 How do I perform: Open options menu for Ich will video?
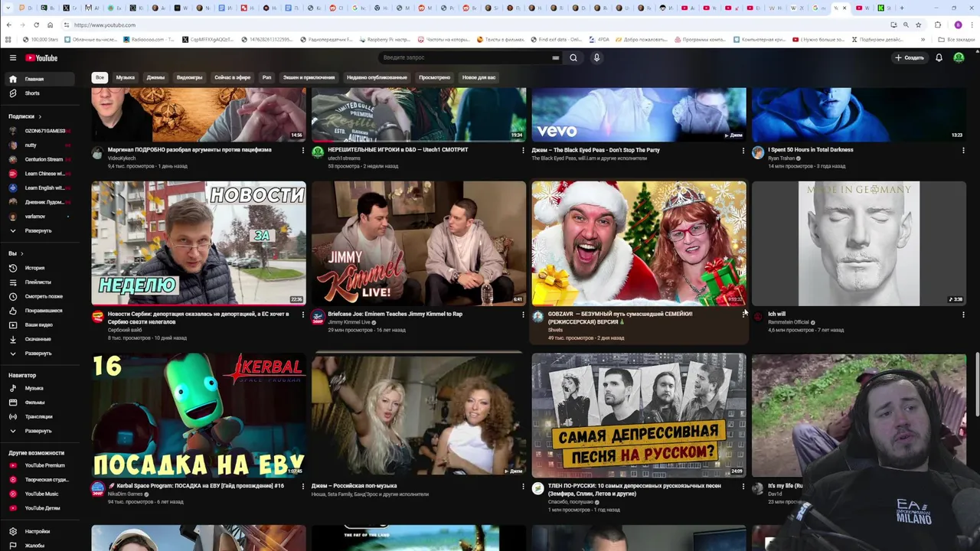[x=963, y=315]
